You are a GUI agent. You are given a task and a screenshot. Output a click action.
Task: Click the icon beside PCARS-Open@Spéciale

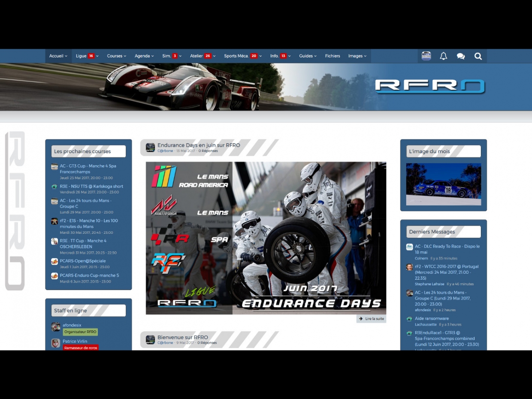pyautogui.click(x=54, y=261)
